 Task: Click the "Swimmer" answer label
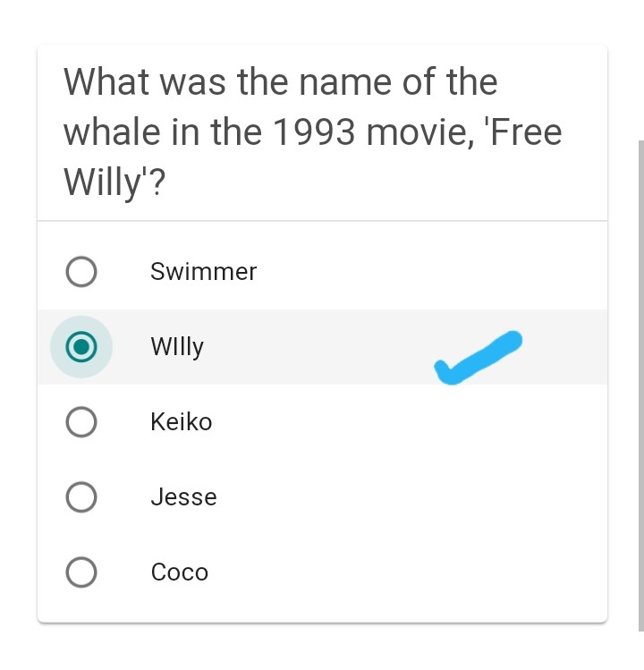click(203, 272)
